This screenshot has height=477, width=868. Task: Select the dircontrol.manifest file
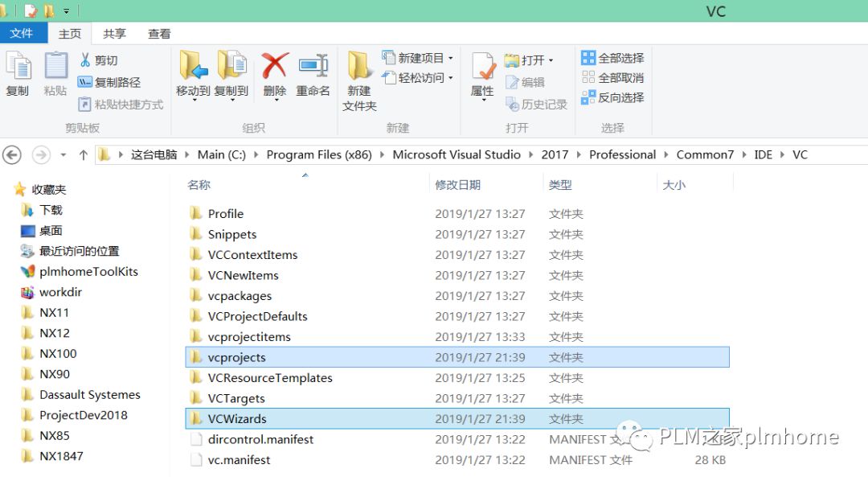(457, 439)
